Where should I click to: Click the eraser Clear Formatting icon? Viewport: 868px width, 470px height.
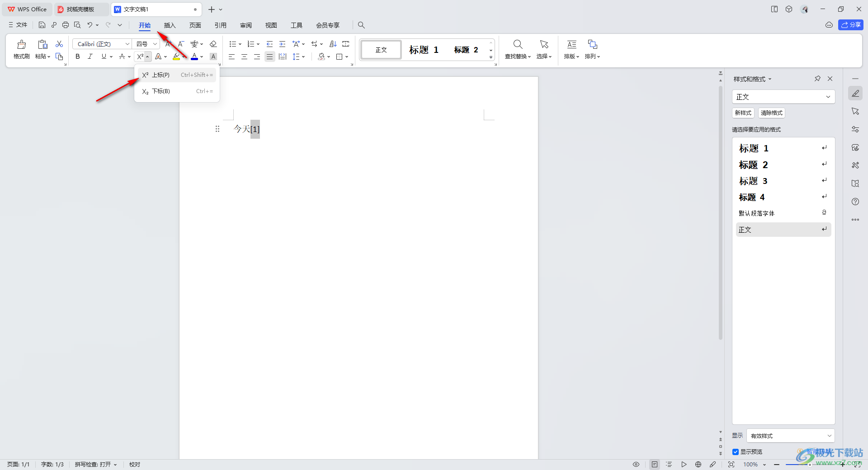[x=213, y=44]
